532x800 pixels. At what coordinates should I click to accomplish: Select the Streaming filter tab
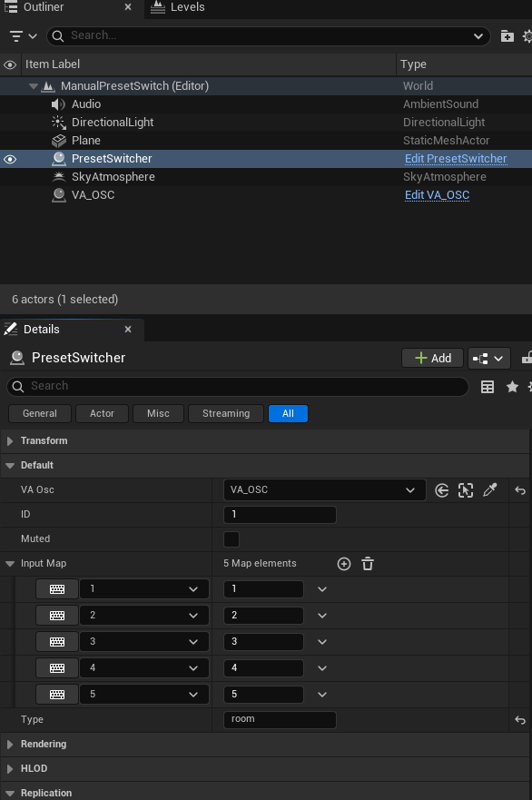(226, 414)
